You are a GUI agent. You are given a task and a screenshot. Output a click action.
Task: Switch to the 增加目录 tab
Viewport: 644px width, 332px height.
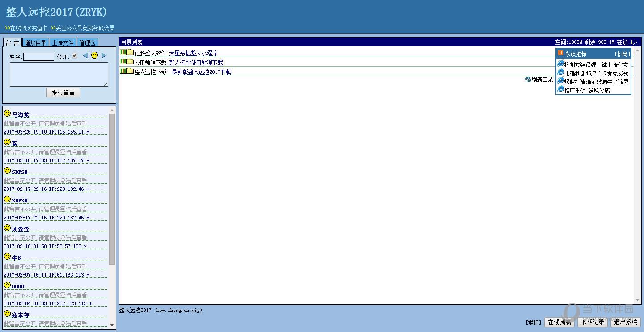[x=36, y=43]
